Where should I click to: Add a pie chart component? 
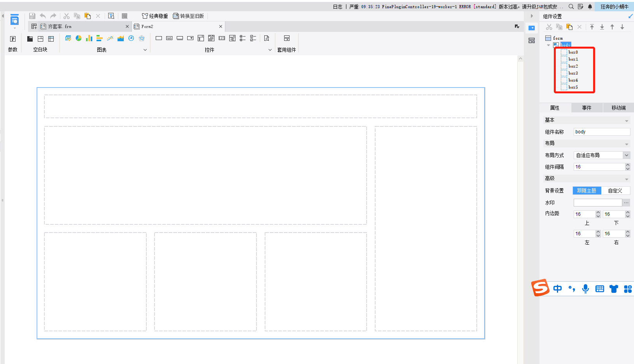79,38
